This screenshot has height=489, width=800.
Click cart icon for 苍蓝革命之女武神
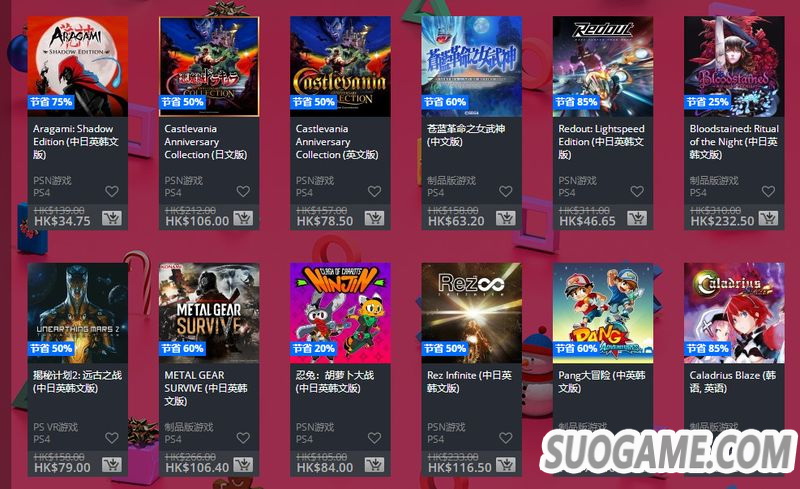pyautogui.click(x=506, y=218)
